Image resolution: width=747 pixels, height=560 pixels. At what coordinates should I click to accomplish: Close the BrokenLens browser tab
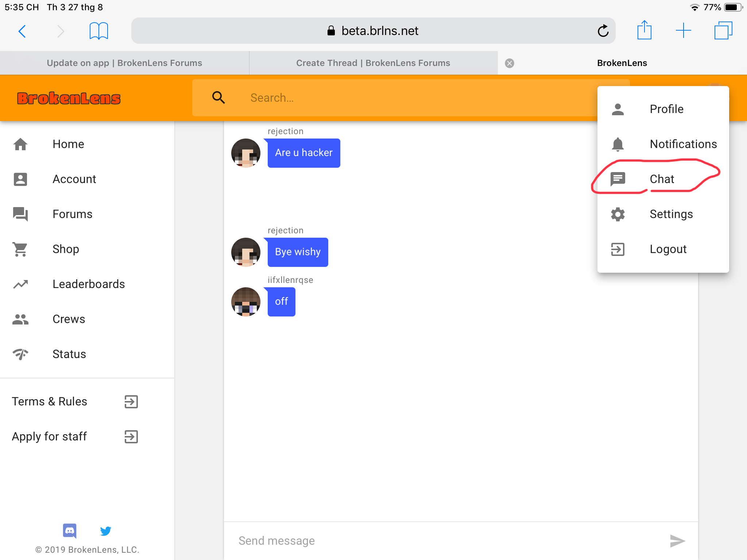[510, 63]
